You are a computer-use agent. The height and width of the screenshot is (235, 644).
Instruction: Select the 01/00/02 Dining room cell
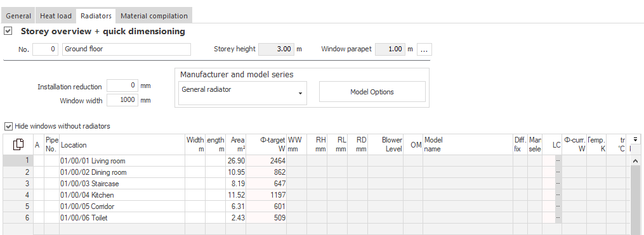pos(122,172)
